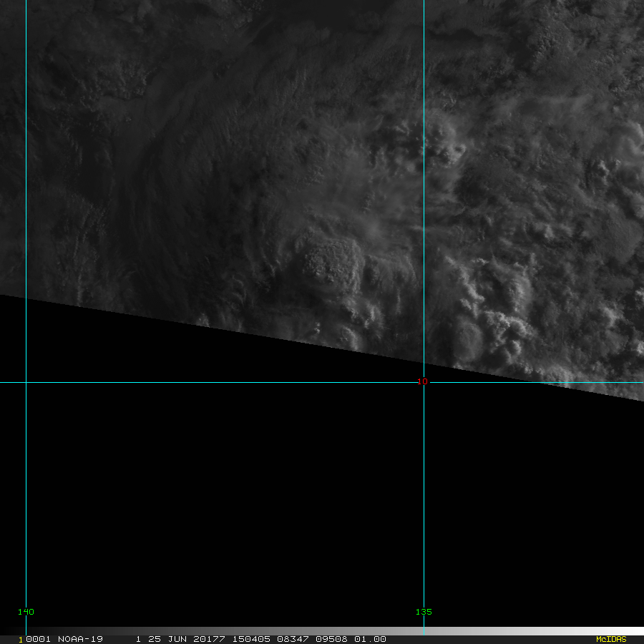Click the green 135 longitude label

pos(423,612)
